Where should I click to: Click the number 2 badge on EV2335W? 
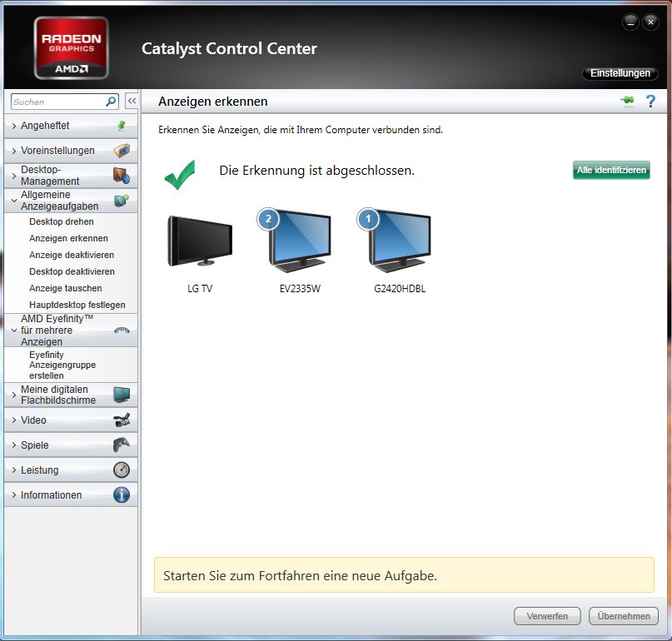click(268, 219)
